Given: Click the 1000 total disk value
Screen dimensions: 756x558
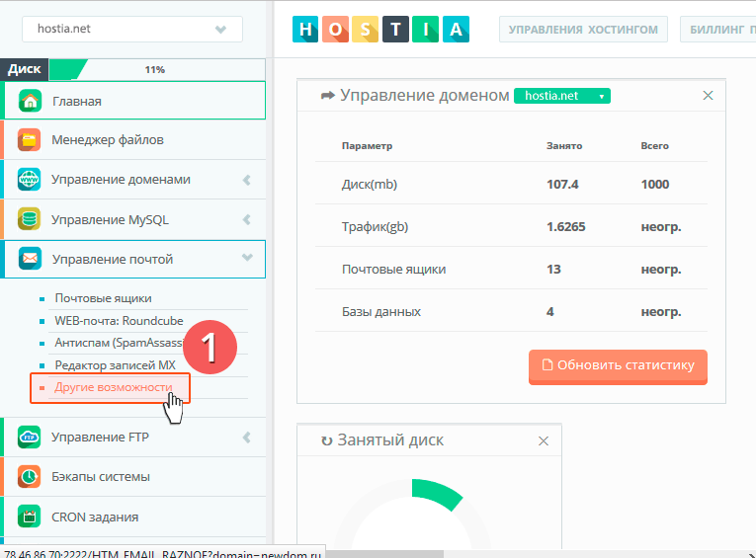Looking at the screenshot, I should tap(655, 185).
